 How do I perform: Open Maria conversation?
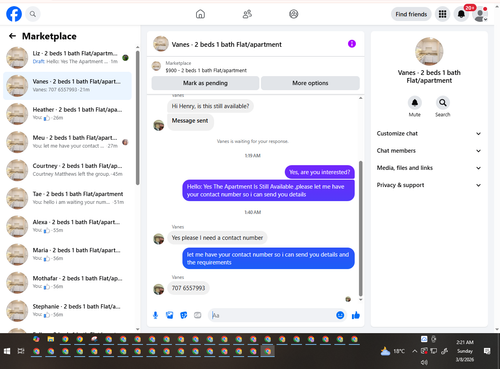pyautogui.click(x=68, y=254)
